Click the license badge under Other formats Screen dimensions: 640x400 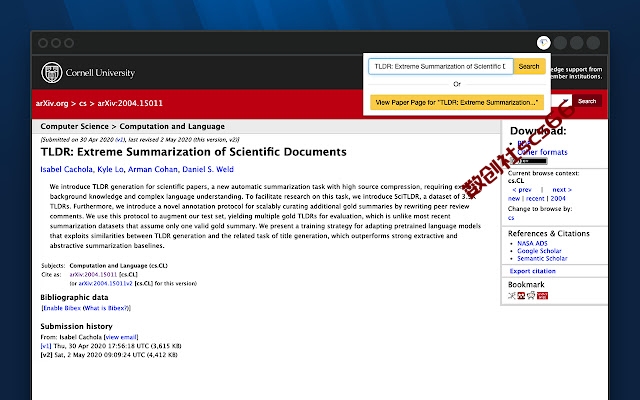pyautogui.click(x=529, y=161)
